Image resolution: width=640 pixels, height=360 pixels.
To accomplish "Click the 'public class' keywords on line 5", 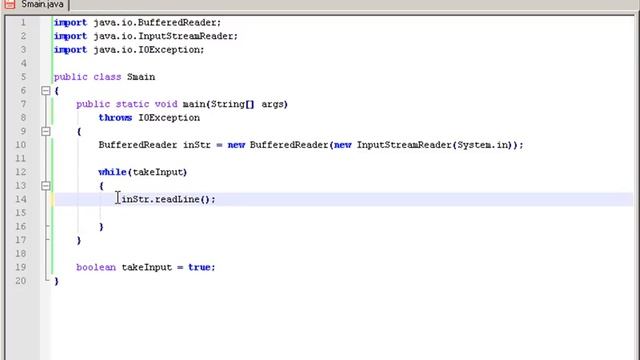I will 87,77.
